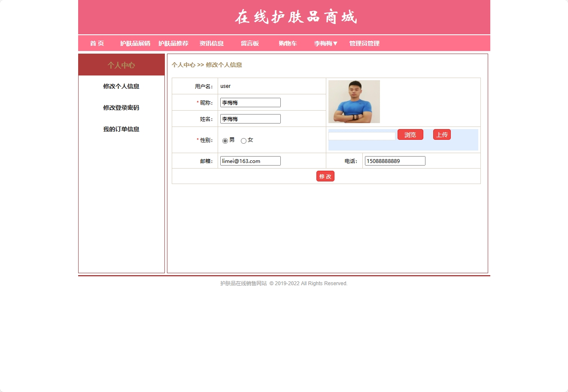Viewport: 568px width, 392px height.
Task: Select the 女 gender radio button
Action: tap(243, 140)
